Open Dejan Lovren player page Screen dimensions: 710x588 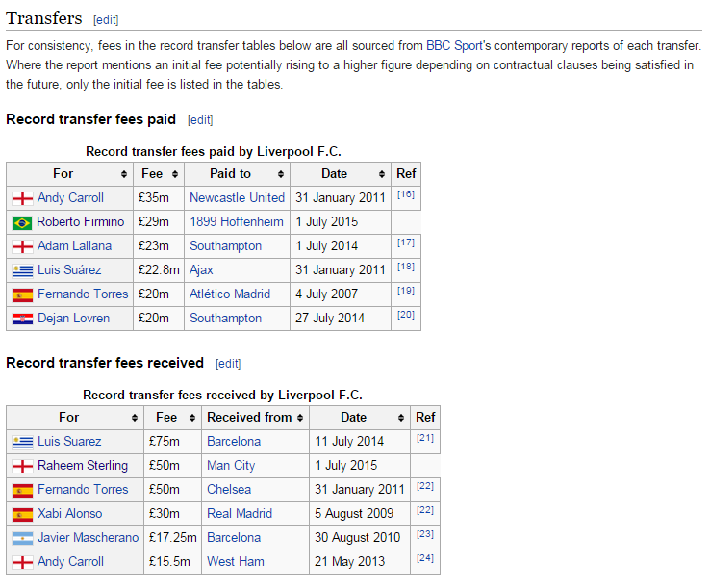(73, 318)
